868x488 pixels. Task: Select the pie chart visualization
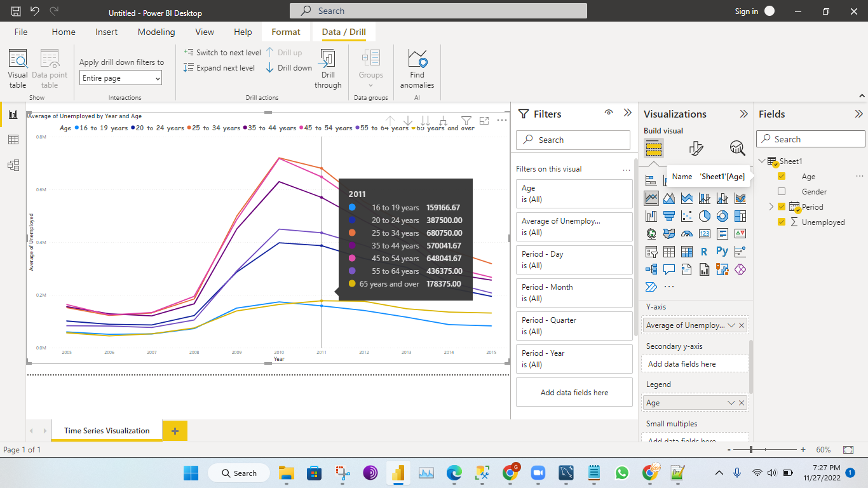point(704,216)
